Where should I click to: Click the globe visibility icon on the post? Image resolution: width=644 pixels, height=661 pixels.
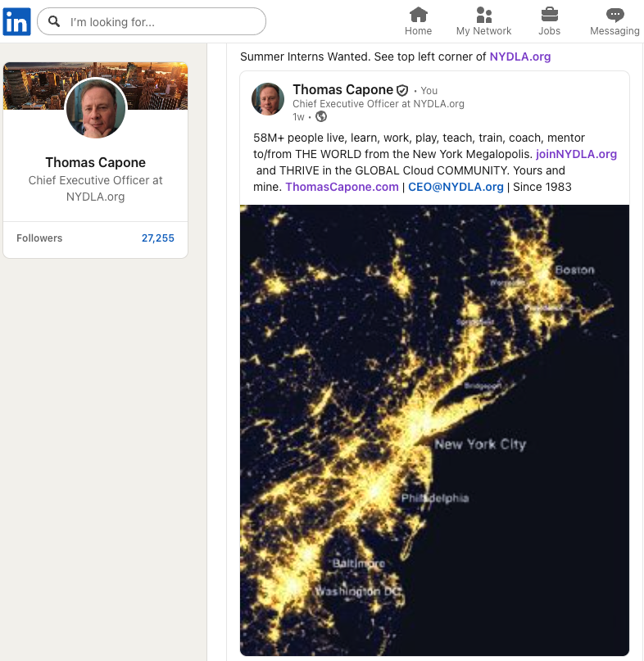click(x=321, y=116)
